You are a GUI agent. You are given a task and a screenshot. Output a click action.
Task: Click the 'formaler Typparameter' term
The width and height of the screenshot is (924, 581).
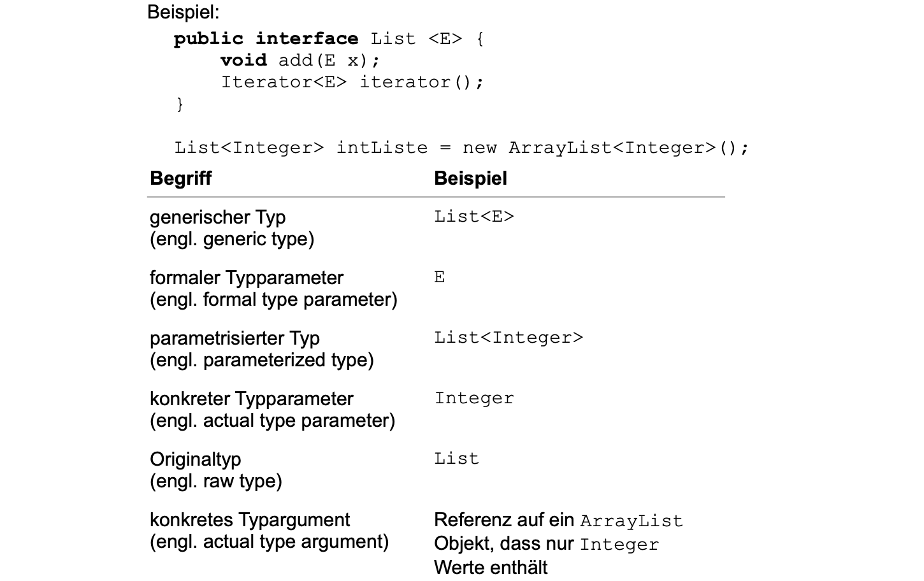(x=246, y=278)
